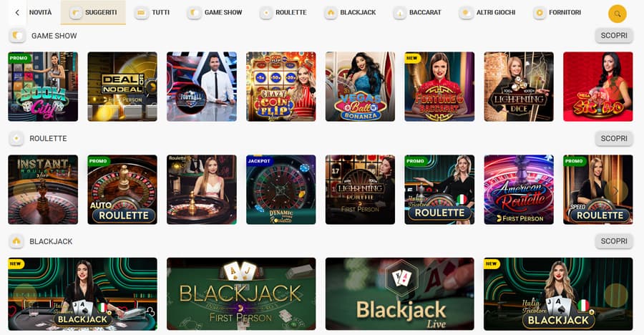Show next blackjack games with right arrow
644x335 pixels.
(x=615, y=294)
